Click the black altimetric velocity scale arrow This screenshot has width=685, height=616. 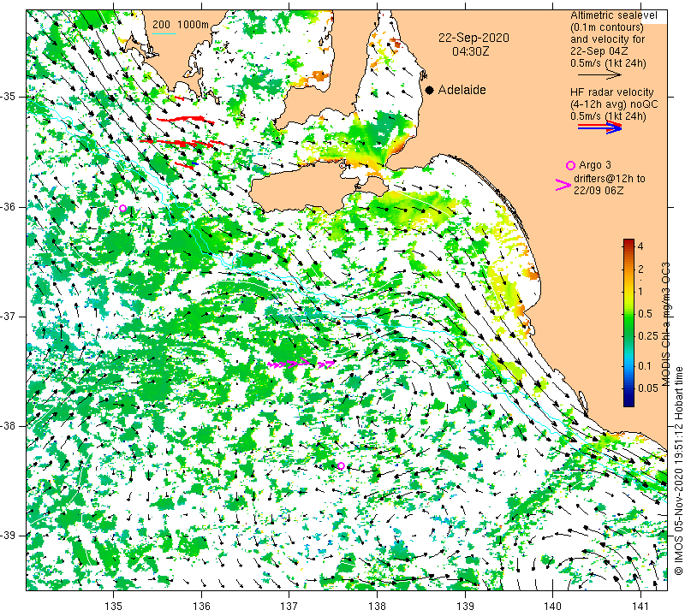599,74
